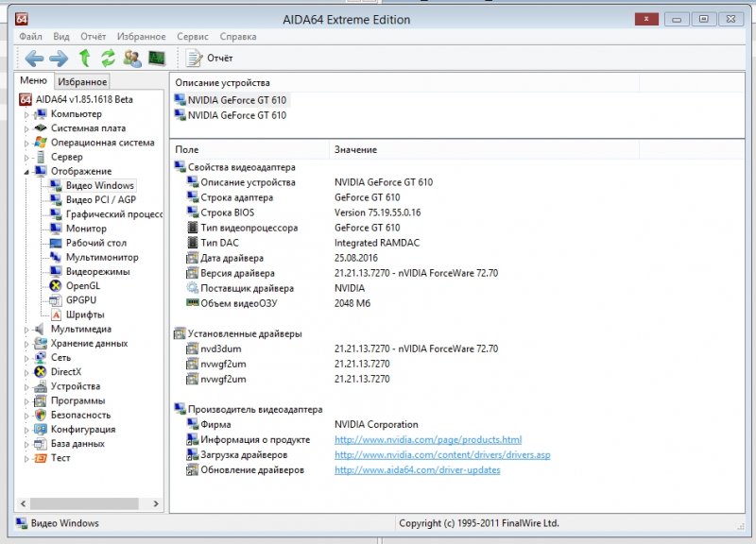Select OpenGL in the display tree

point(82,286)
